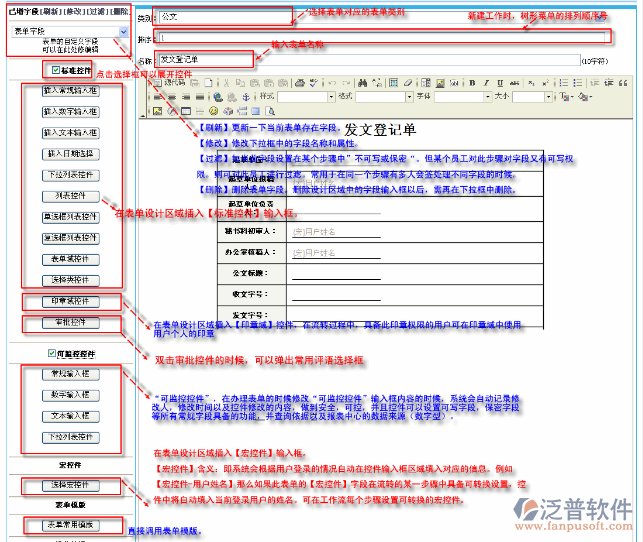Click the insert hyperlink globe icon
The width and height of the screenshot is (643, 542).
(219, 96)
